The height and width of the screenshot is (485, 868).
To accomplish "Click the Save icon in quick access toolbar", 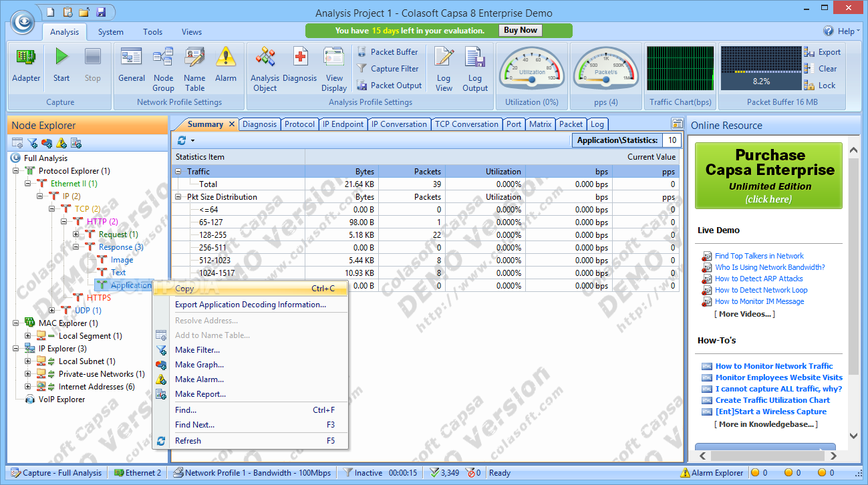I will [101, 12].
